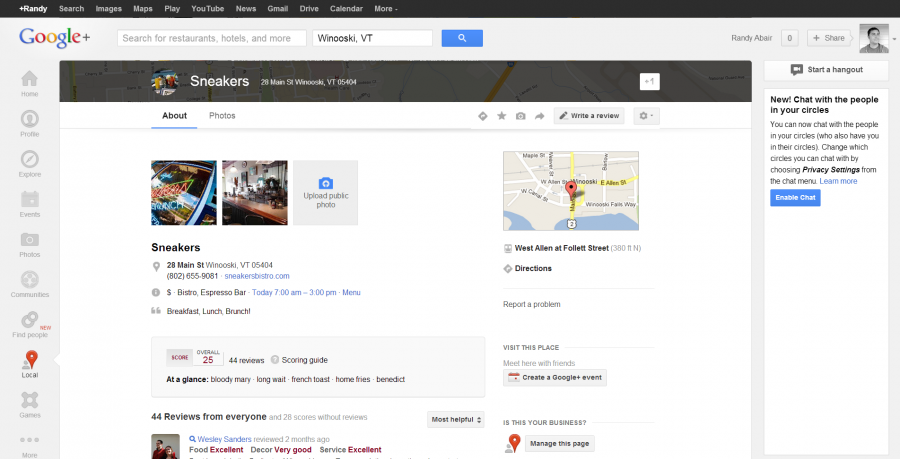This screenshot has width=900, height=459.
Task: Click Enable Chat button
Action: 795,197
